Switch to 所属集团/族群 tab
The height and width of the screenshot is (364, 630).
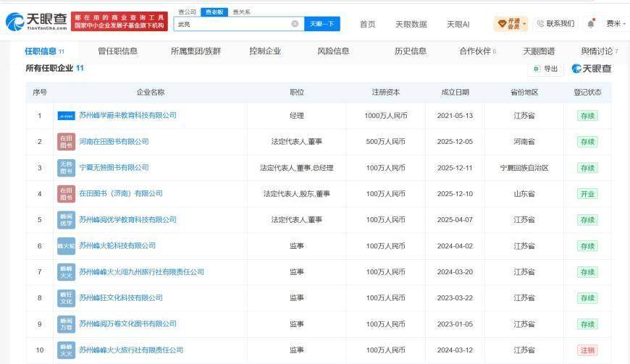(196, 51)
